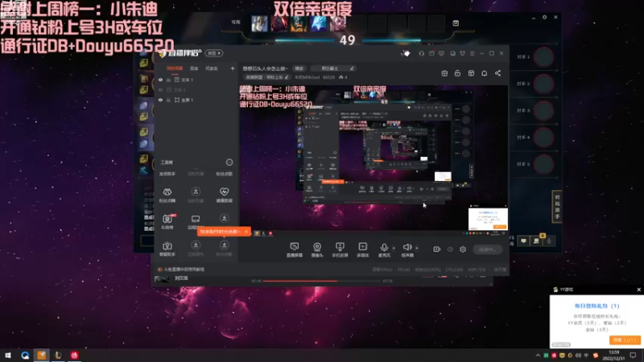This screenshot has width=644, height=362.
Task: Click the 对手 3 circle in game window
Action: 543,110
